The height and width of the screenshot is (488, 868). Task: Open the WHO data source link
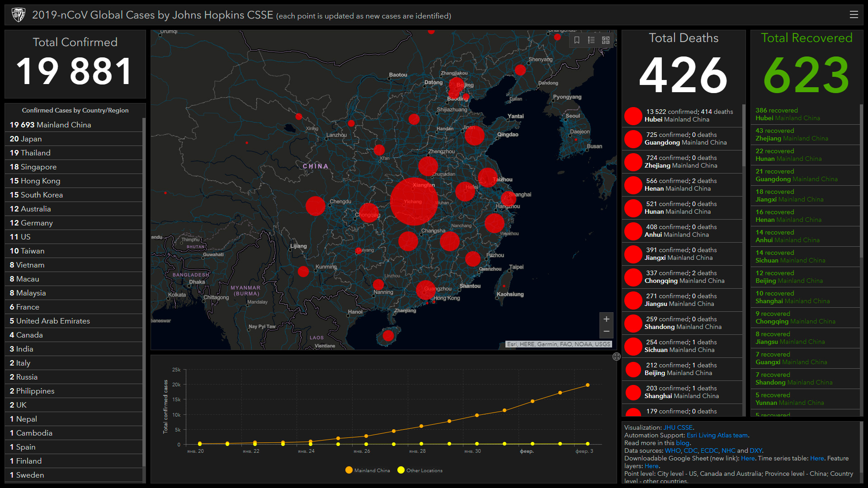point(672,450)
